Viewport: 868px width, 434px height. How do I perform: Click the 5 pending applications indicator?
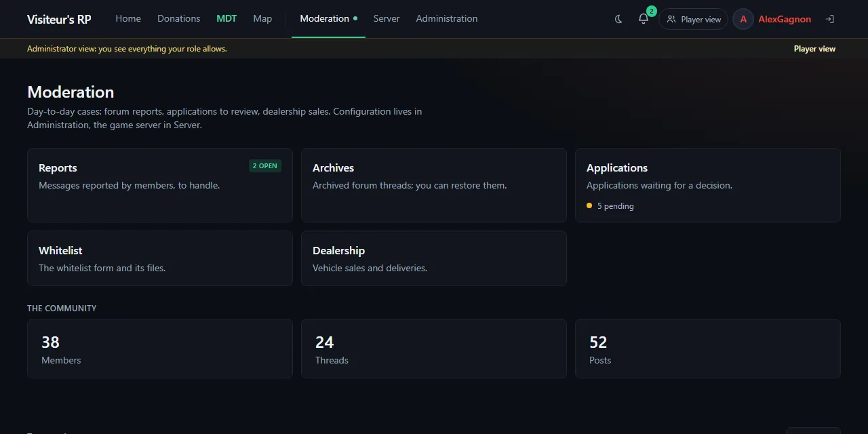pos(610,206)
